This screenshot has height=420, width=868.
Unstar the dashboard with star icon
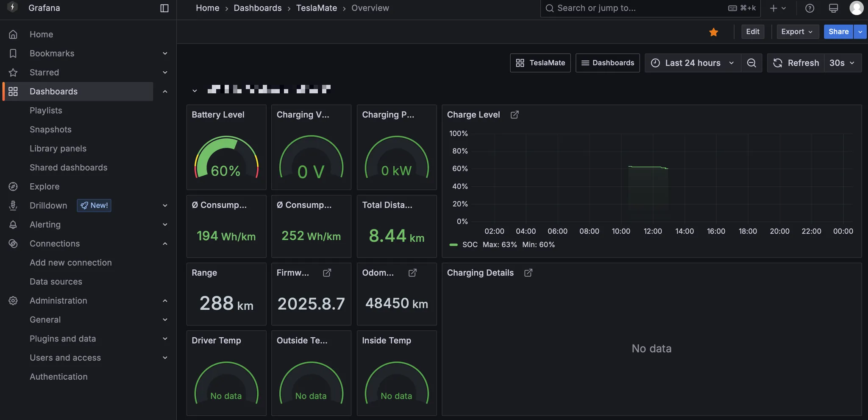pyautogui.click(x=714, y=32)
